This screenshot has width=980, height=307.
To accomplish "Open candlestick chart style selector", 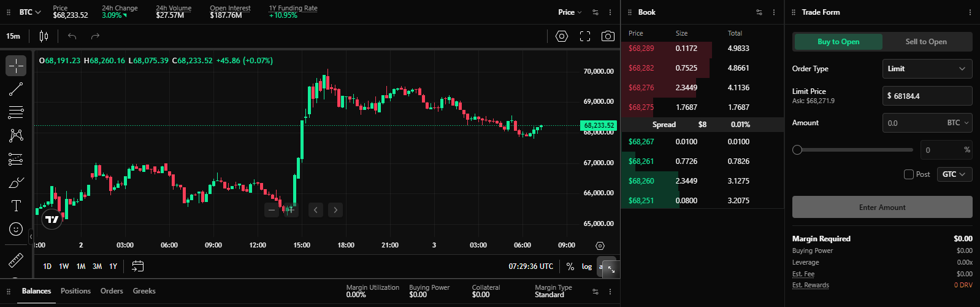I will point(44,36).
